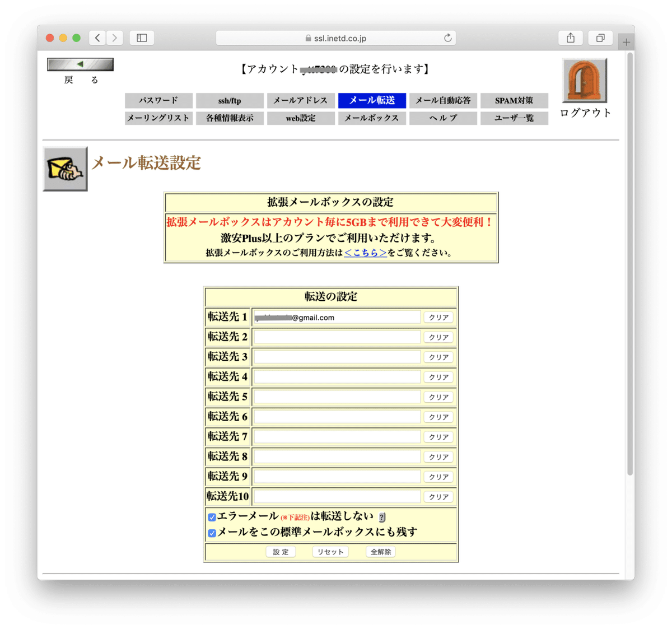Click the mail forwarding envelope icon

coord(65,168)
